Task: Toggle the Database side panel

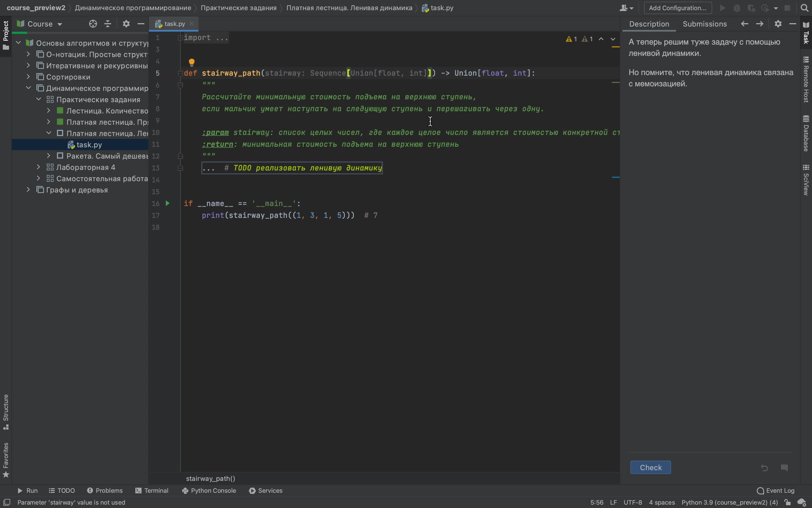Action: coord(806,133)
